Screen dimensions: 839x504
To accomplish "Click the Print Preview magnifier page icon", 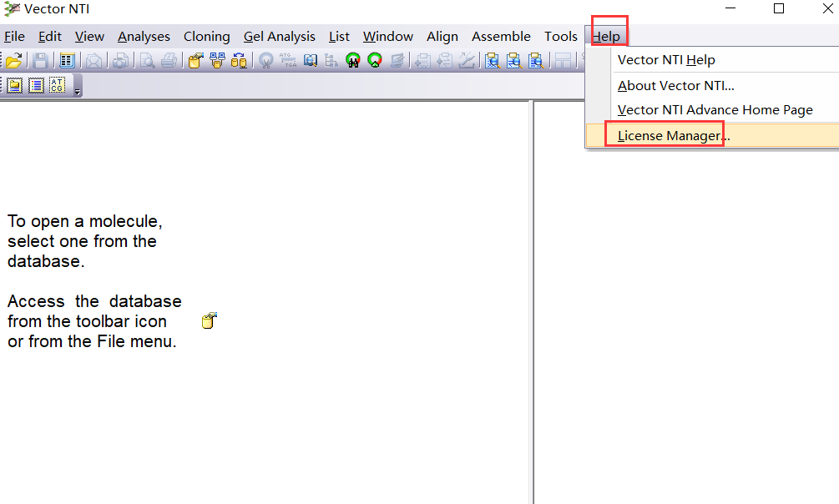I will [x=147, y=60].
